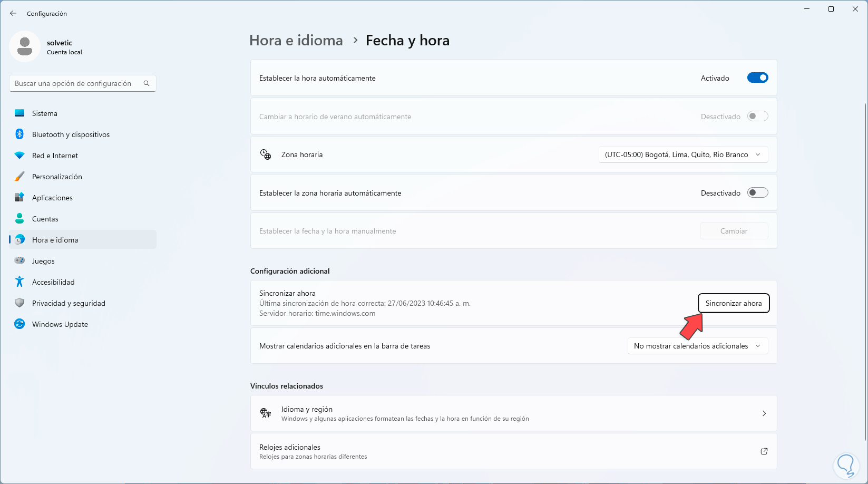
Task: Click the Windows Update icon
Action: [x=19, y=324]
